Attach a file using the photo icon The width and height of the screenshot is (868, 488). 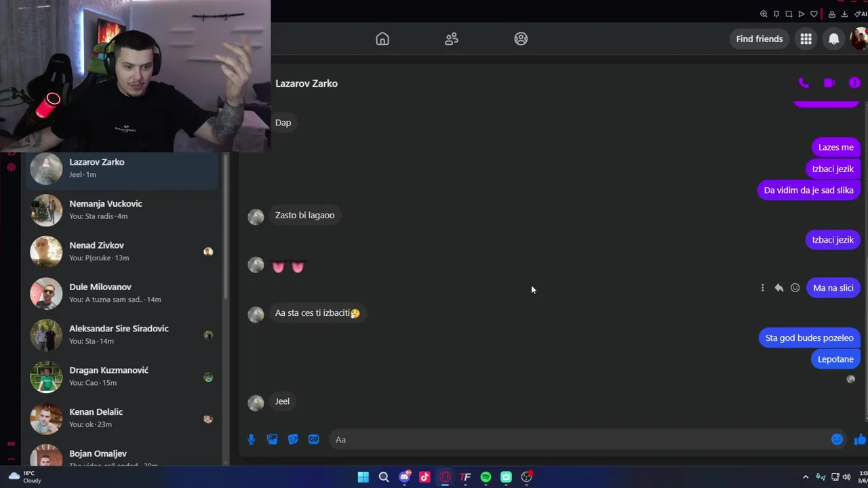click(x=272, y=439)
